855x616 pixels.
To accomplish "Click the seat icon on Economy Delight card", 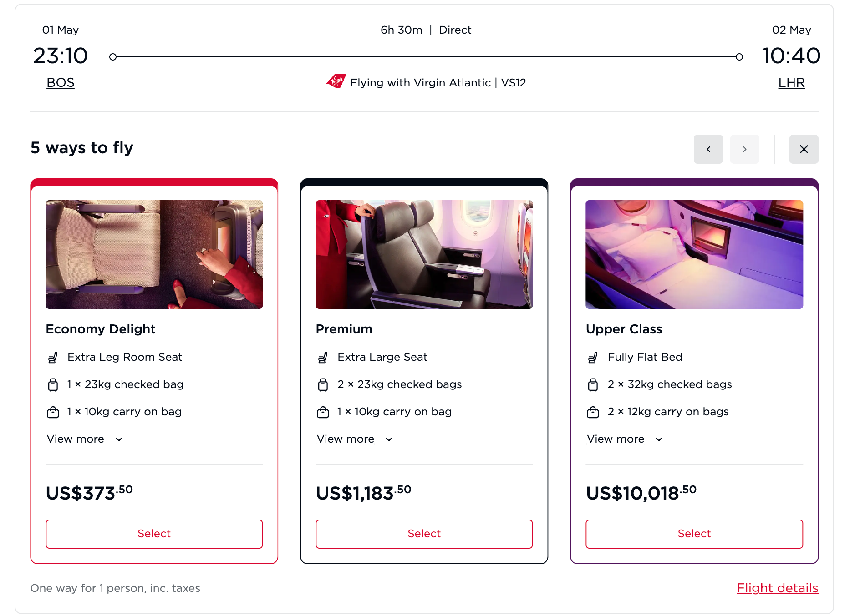I will 53,357.
